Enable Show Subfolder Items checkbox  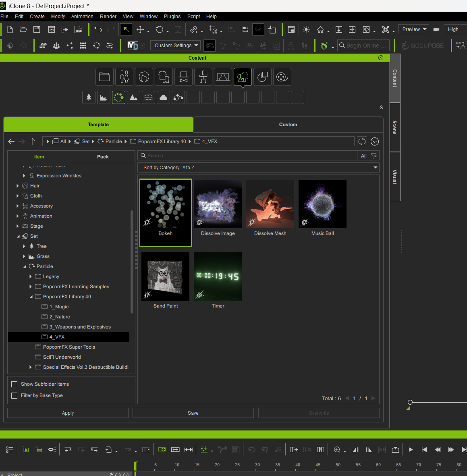(x=14, y=385)
